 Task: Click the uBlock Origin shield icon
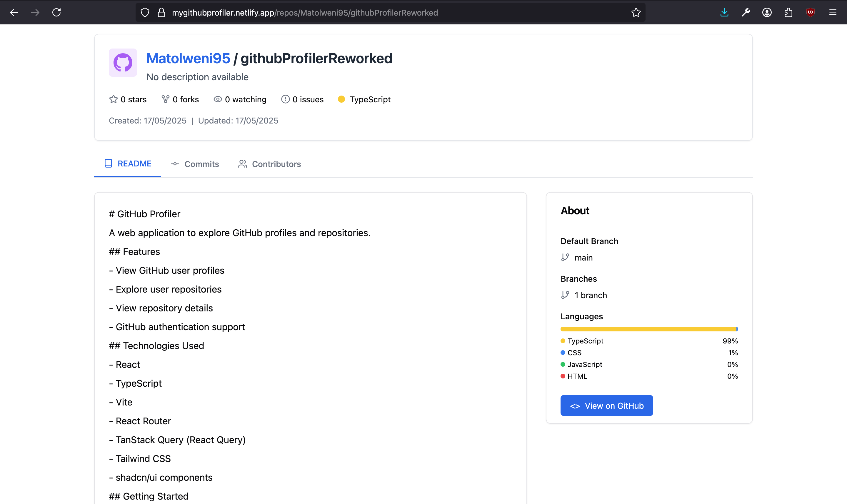click(x=810, y=13)
